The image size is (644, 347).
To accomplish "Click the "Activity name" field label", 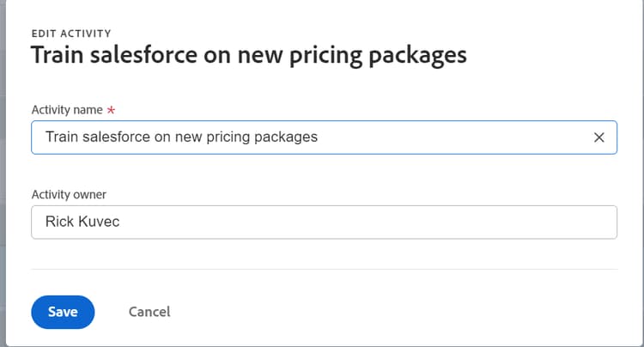I will coord(67,110).
